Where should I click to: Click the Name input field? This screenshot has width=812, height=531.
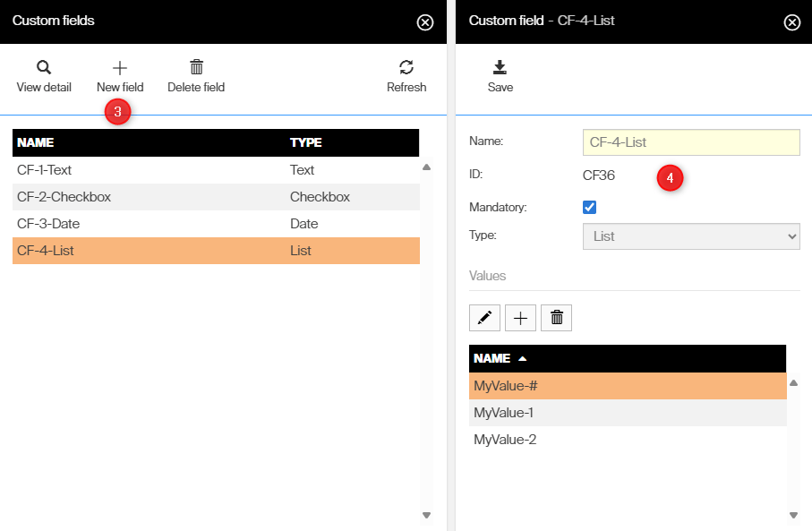point(690,142)
